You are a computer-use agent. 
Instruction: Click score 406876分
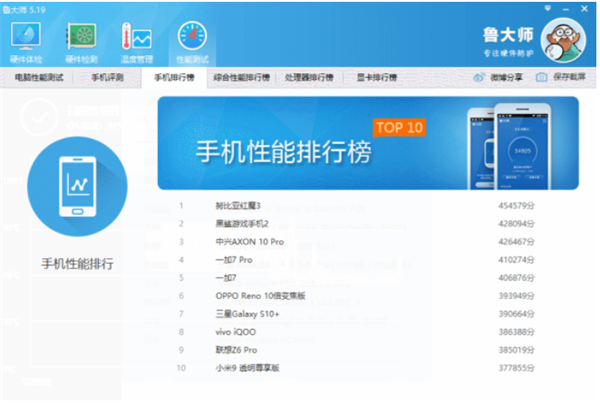tap(516, 278)
